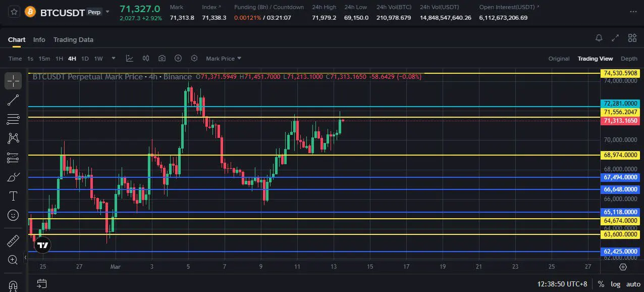
Task: Click the red 71,313.1650 current price label
Action: pos(620,121)
